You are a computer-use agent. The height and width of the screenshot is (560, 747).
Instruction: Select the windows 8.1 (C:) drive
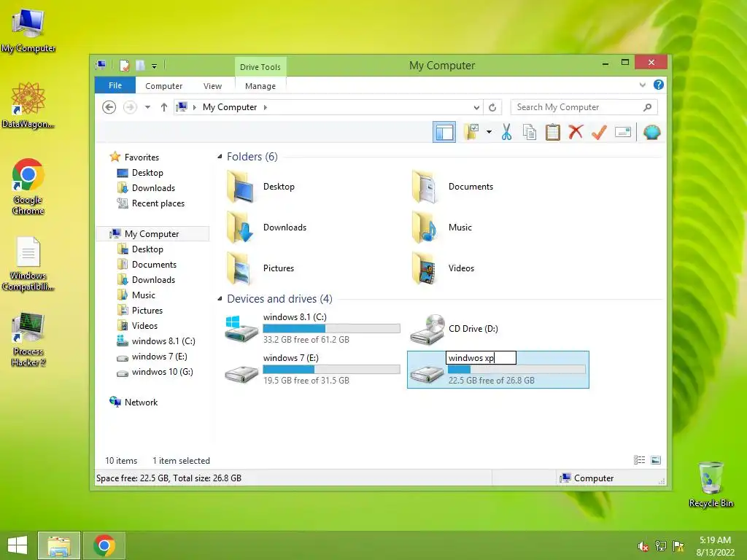312,329
